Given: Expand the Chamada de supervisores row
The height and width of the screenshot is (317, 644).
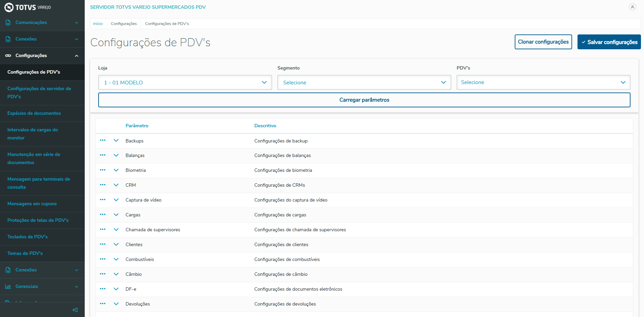Looking at the screenshot, I should click(116, 230).
